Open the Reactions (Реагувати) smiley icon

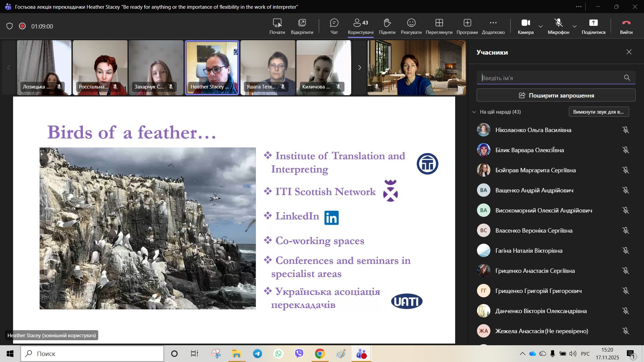pos(411,26)
